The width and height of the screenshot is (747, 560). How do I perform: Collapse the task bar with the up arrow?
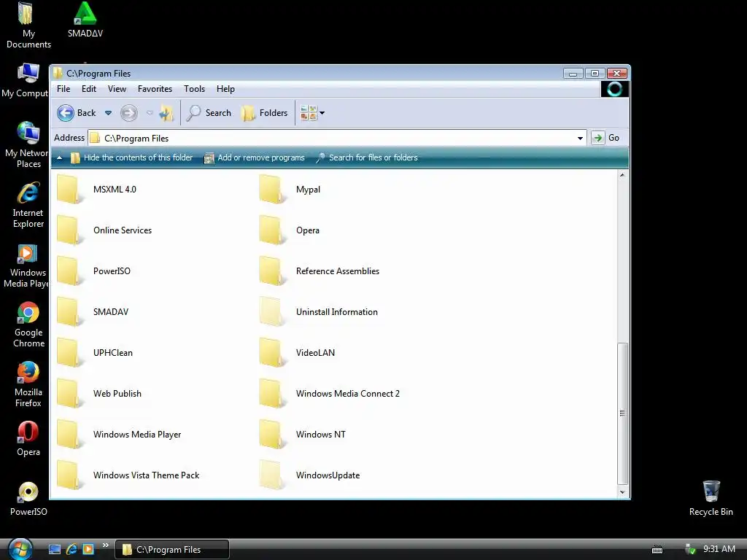60,157
